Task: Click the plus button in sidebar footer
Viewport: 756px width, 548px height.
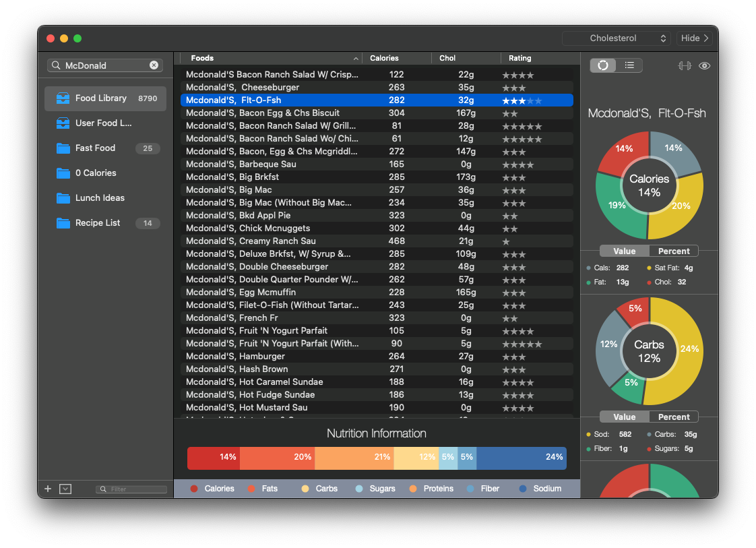Action: click(x=48, y=489)
